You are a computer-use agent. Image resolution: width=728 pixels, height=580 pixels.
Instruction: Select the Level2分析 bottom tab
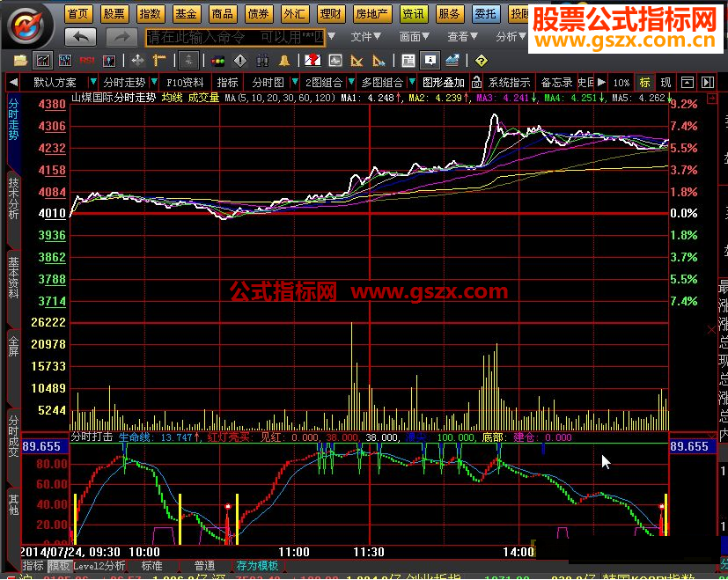(x=99, y=566)
